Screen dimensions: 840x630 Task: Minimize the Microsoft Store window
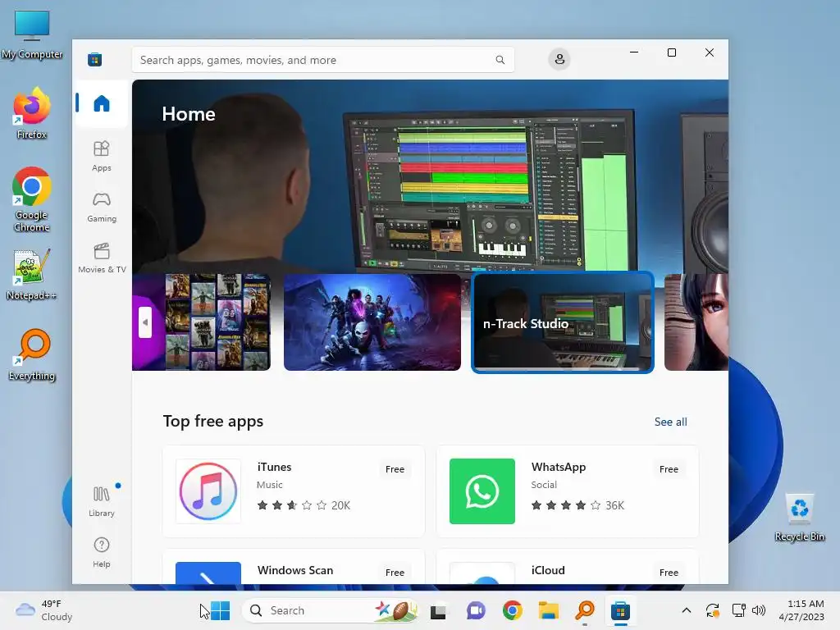[634, 52]
